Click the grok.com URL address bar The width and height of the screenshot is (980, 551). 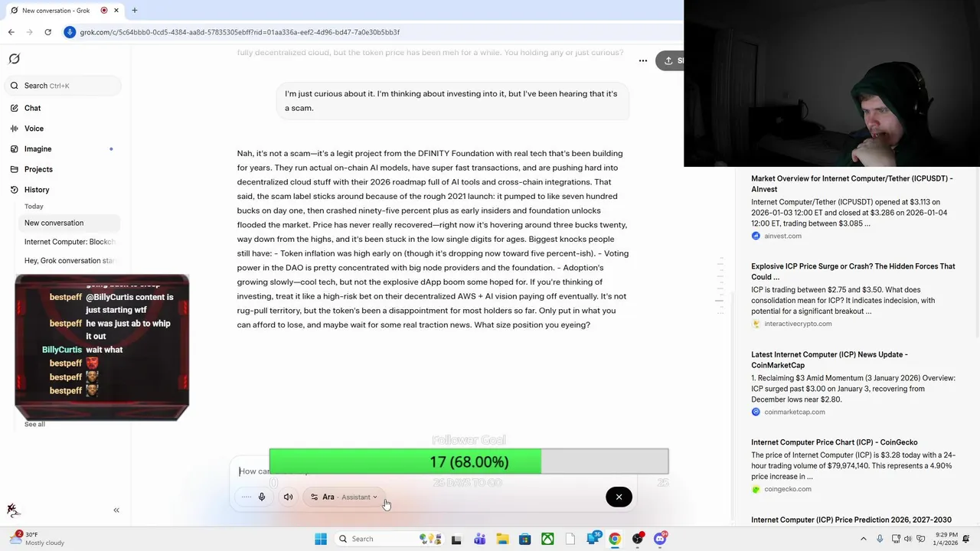tap(240, 32)
